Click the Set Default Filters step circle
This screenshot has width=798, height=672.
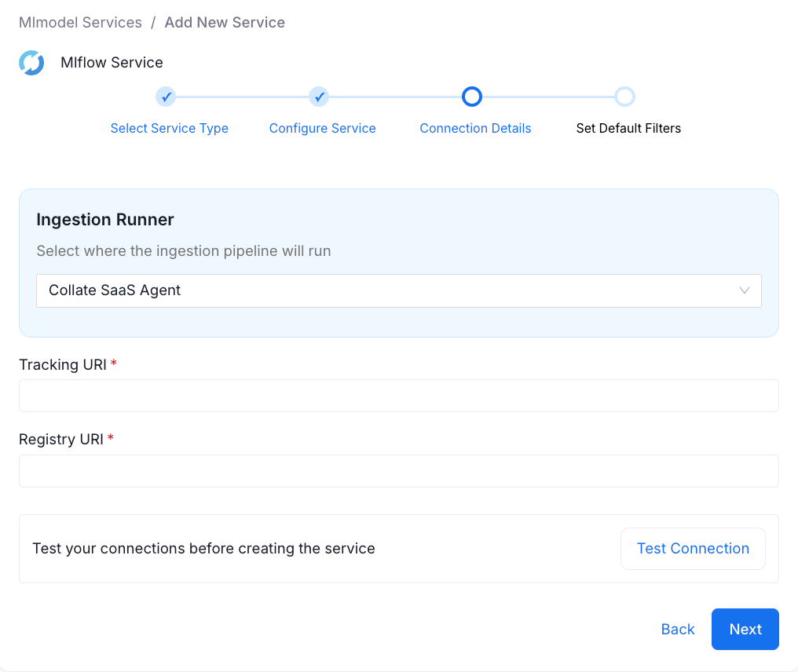[x=624, y=97]
